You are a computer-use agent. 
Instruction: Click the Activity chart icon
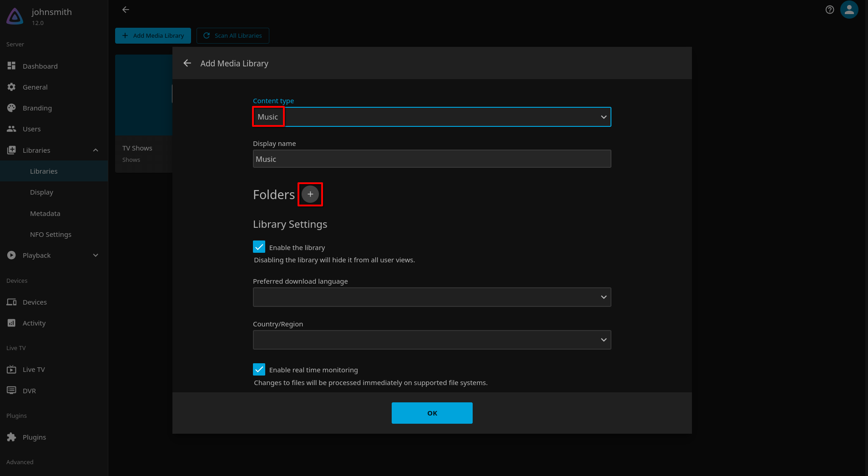coord(12,323)
